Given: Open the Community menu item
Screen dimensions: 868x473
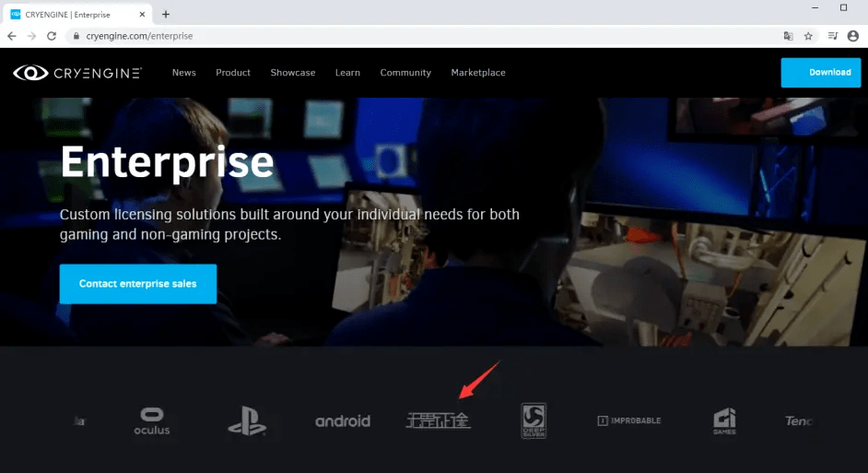Looking at the screenshot, I should click(405, 73).
